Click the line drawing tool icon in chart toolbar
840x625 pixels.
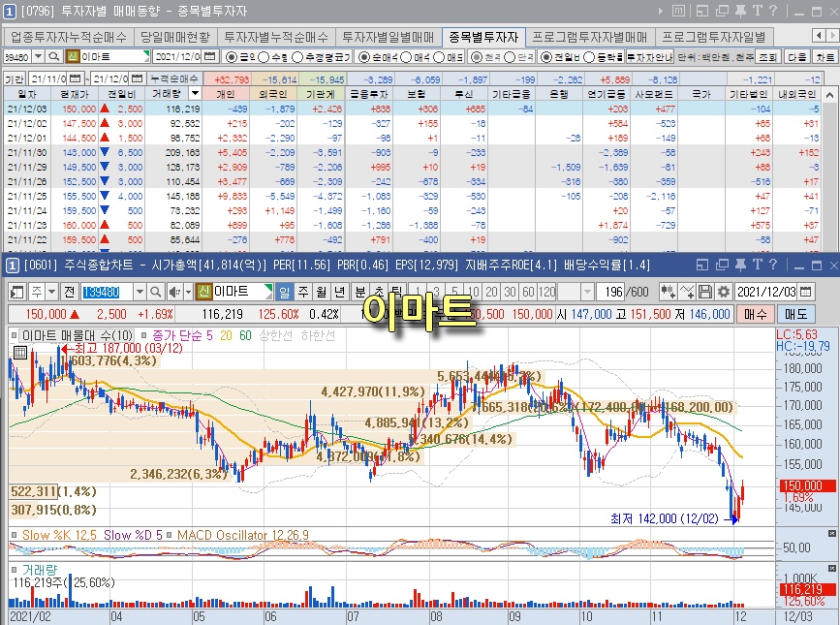pos(687,292)
